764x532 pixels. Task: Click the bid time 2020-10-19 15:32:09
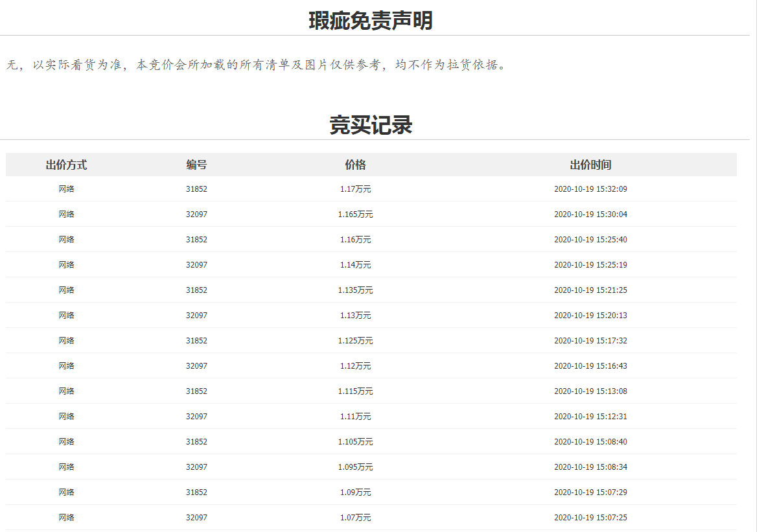click(590, 189)
